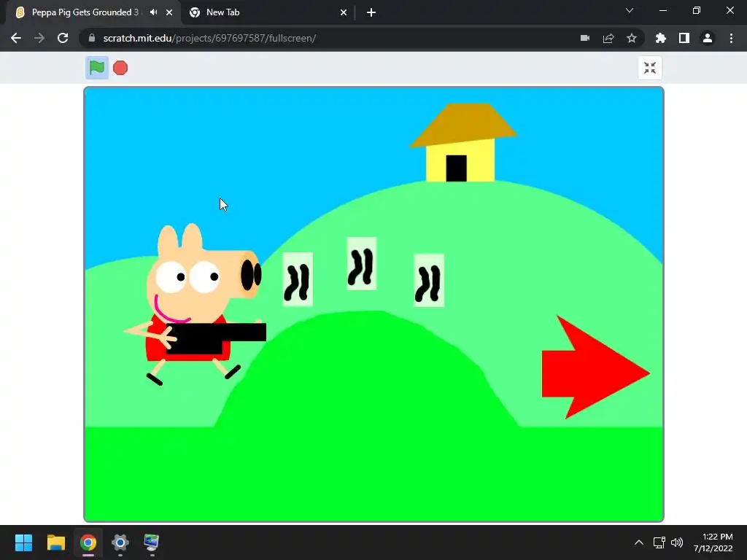The height and width of the screenshot is (560, 747).
Task: Open network status tray icon
Action: pyautogui.click(x=659, y=542)
